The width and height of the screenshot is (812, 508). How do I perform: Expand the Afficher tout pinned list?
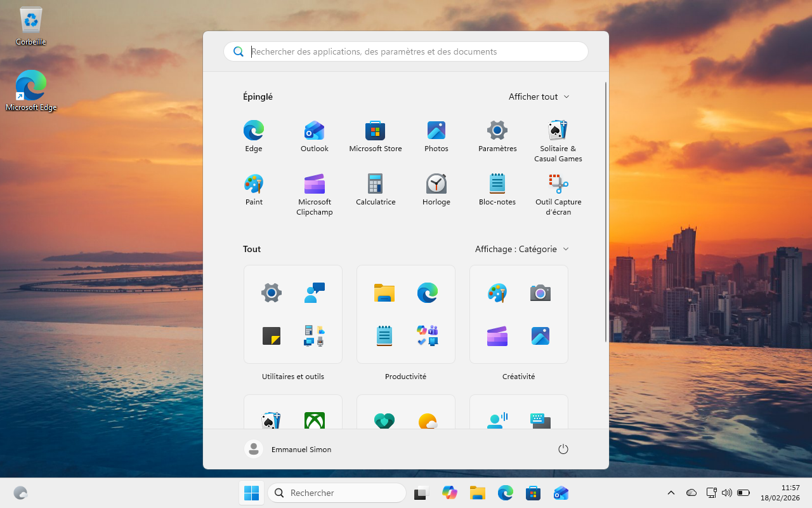(x=539, y=97)
